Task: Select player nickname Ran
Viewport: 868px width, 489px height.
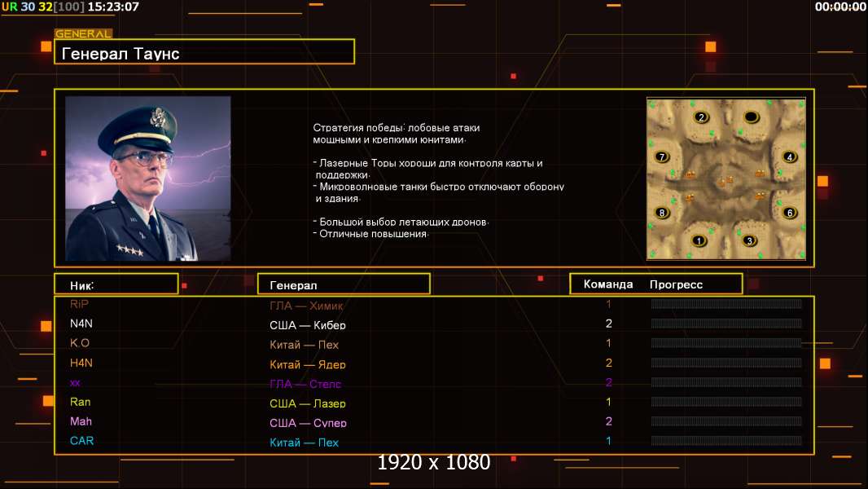Action: point(81,402)
